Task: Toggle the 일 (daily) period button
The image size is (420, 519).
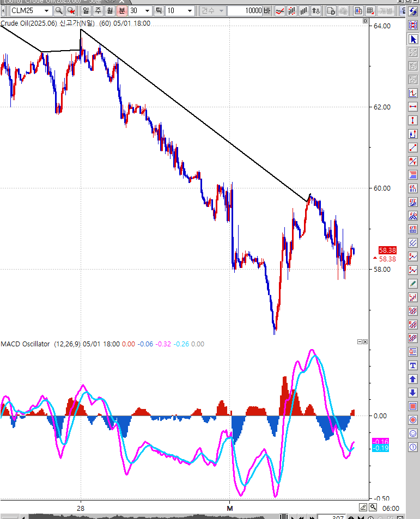Action: (x=86, y=10)
